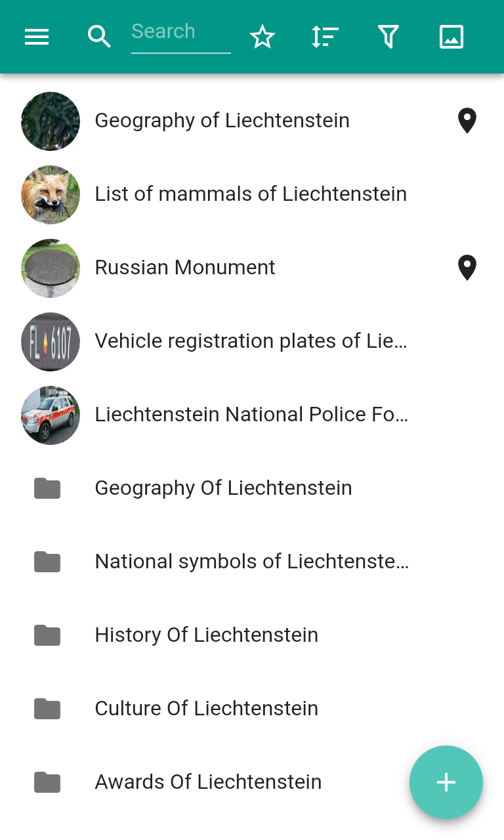Toggle the image view mode icon
This screenshot has width=504, height=840.
(x=451, y=37)
